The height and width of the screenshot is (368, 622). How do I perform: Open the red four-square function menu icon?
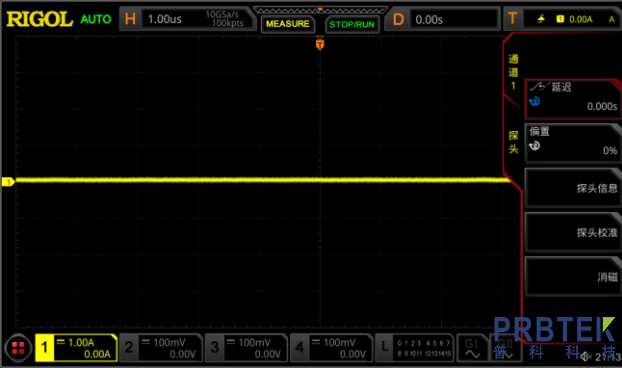pyautogui.click(x=18, y=348)
